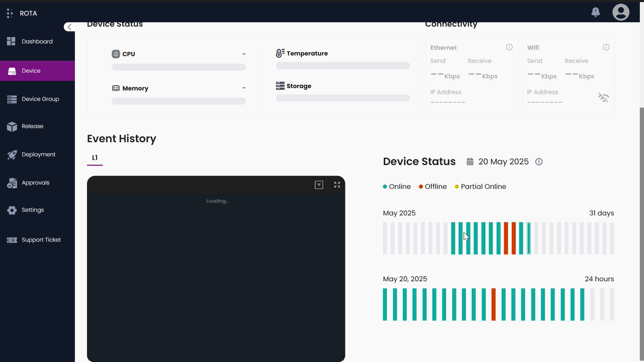Click the Ethernet info tooltip button

[509, 47]
